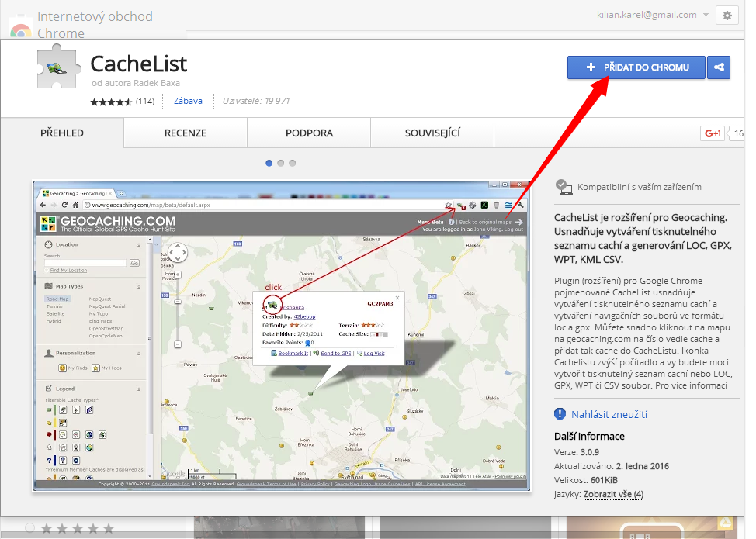Click the Uživatelé: 19 971 count
The width and height of the screenshot is (756, 539).
[256, 101]
